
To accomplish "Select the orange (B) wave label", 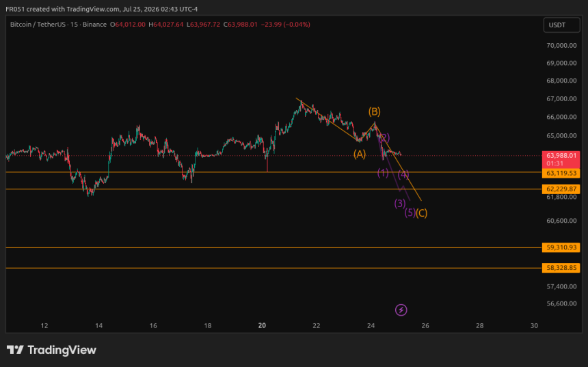I will pyautogui.click(x=374, y=111).
